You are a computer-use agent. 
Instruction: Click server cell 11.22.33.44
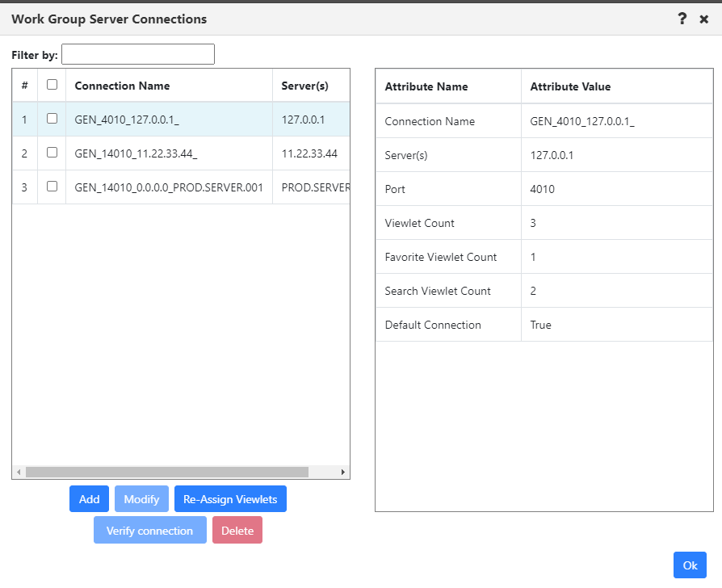pos(309,153)
